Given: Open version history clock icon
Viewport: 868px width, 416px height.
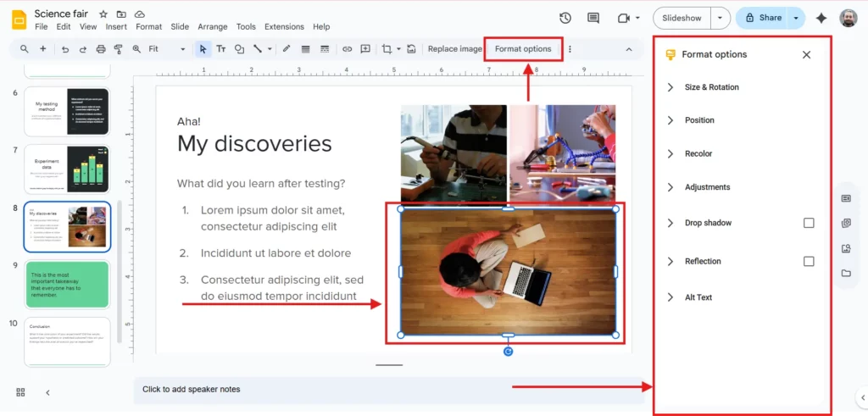Looking at the screenshot, I should point(565,18).
